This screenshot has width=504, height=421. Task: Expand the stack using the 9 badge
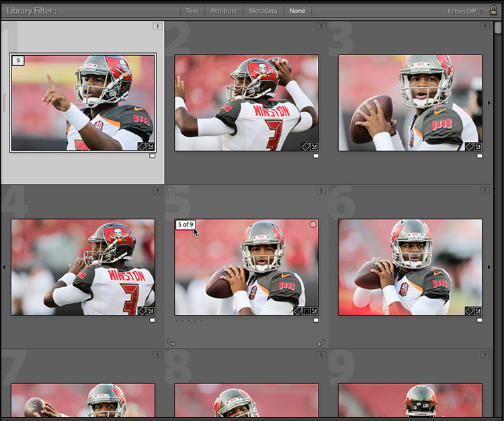(x=18, y=60)
